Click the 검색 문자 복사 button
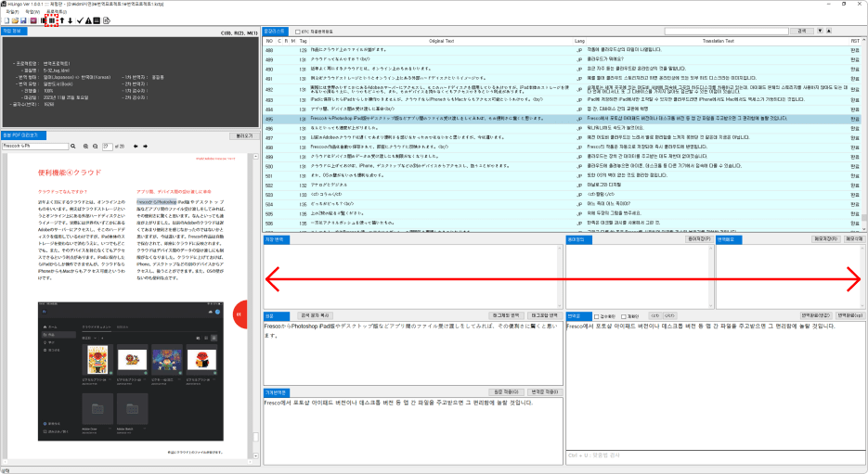The image size is (868, 474). [x=315, y=315]
